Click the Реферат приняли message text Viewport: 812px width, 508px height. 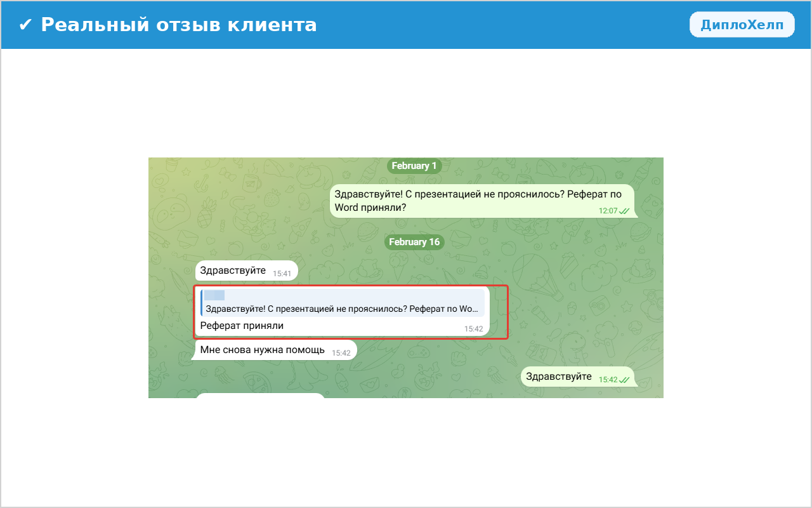pyautogui.click(x=242, y=326)
